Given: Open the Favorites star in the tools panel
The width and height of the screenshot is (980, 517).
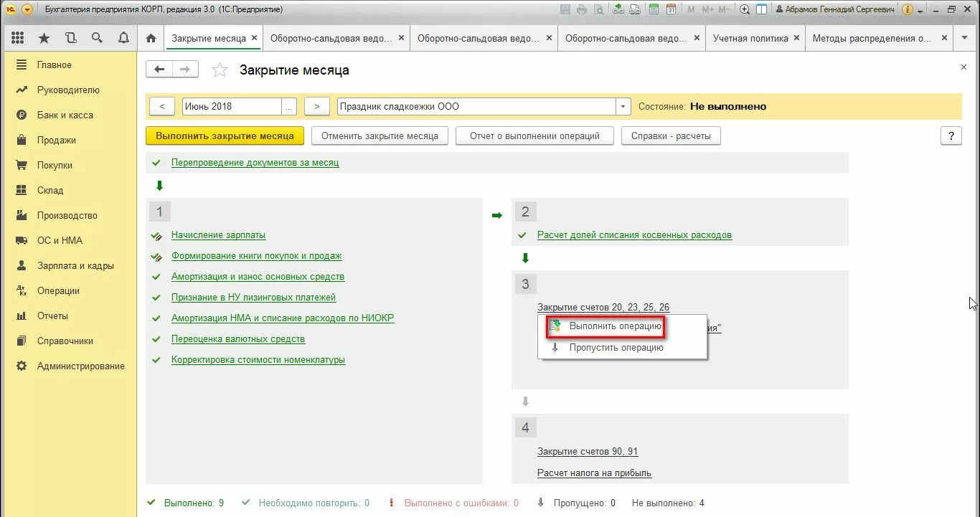Looking at the screenshot, I should (44, 38).
